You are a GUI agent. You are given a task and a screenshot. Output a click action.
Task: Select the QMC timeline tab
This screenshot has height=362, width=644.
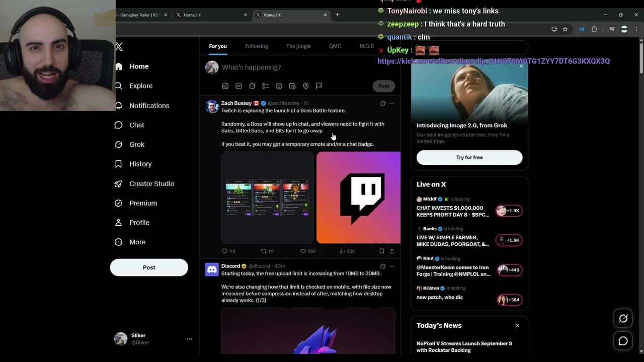click(x=335, y=46)
